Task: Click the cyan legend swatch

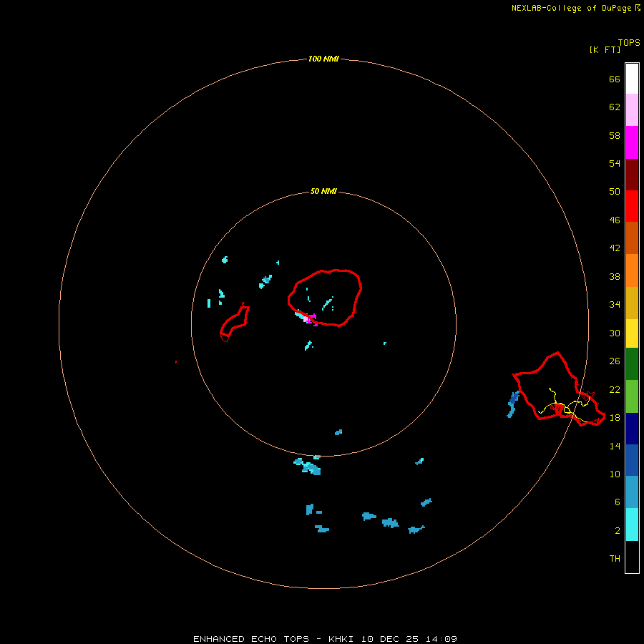Action: pyautogui.click(x=632, y=525)
